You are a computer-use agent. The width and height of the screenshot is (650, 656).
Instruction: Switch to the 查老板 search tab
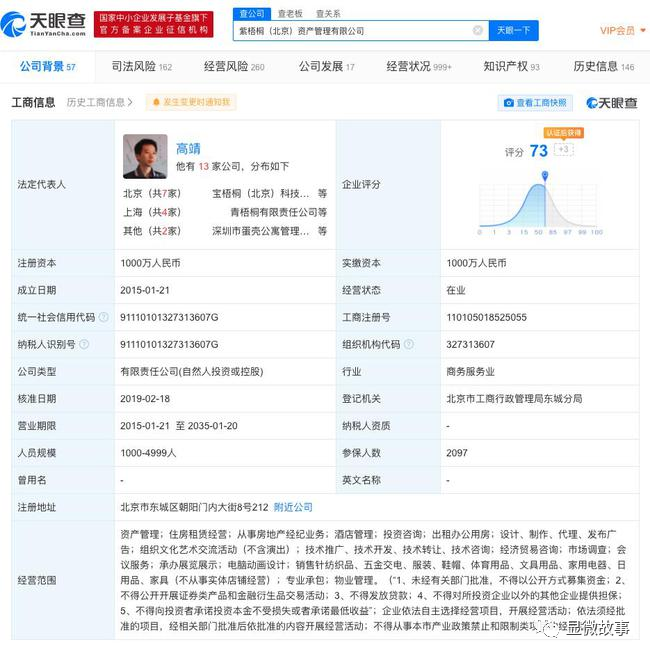coord(290,13)
